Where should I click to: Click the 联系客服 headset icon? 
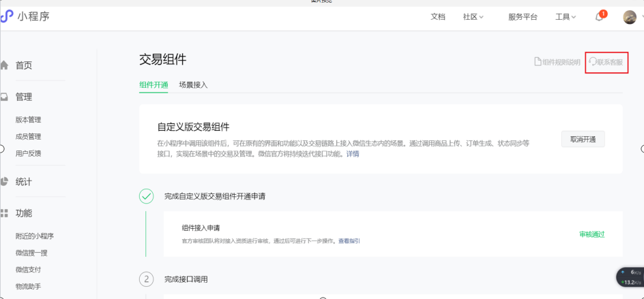pos(593,62)
